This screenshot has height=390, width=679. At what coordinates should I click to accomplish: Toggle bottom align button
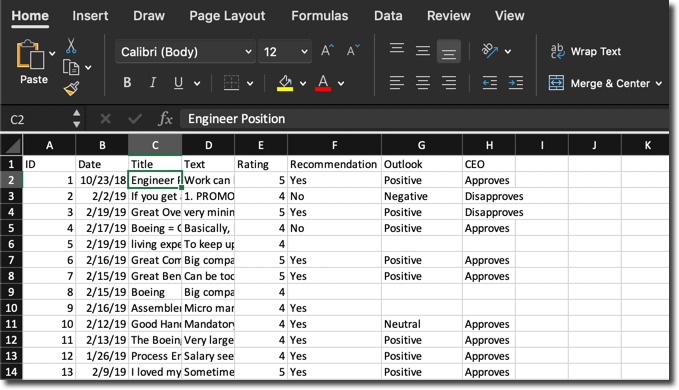[x=449, y=52]
